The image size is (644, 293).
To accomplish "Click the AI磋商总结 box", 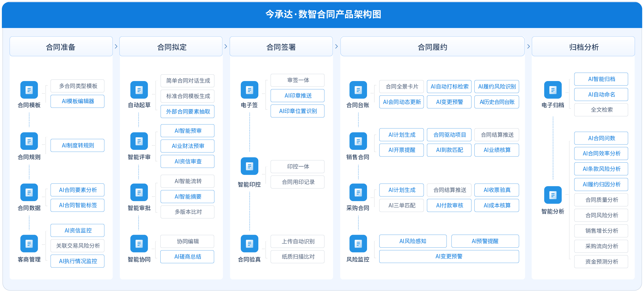I will click(x=187, y=256).
